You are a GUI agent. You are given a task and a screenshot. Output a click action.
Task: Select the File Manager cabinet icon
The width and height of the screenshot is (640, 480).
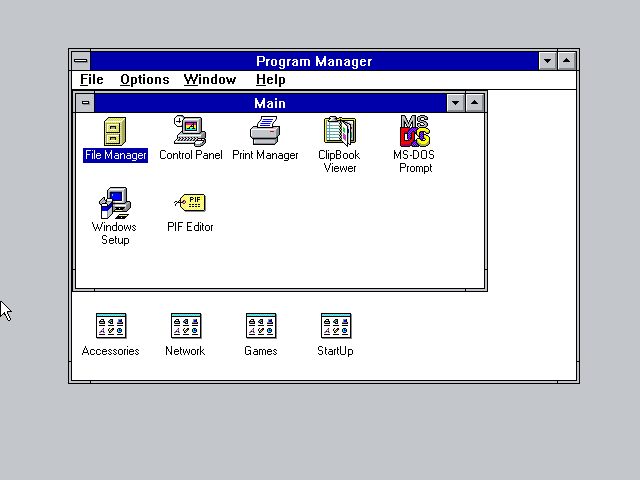115,131
